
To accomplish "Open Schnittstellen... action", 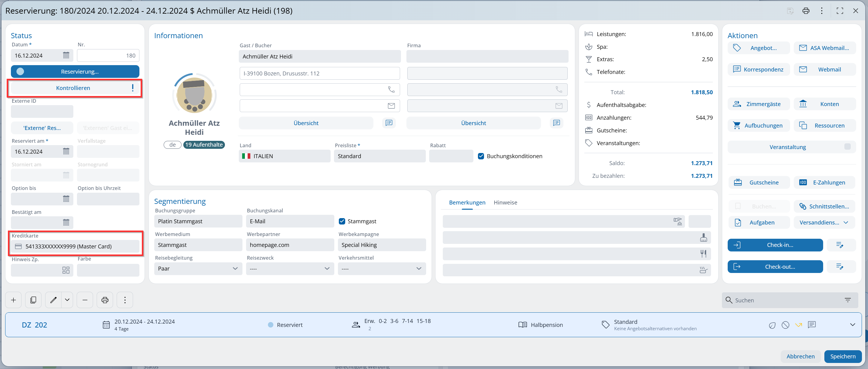I will click(825, 206).
